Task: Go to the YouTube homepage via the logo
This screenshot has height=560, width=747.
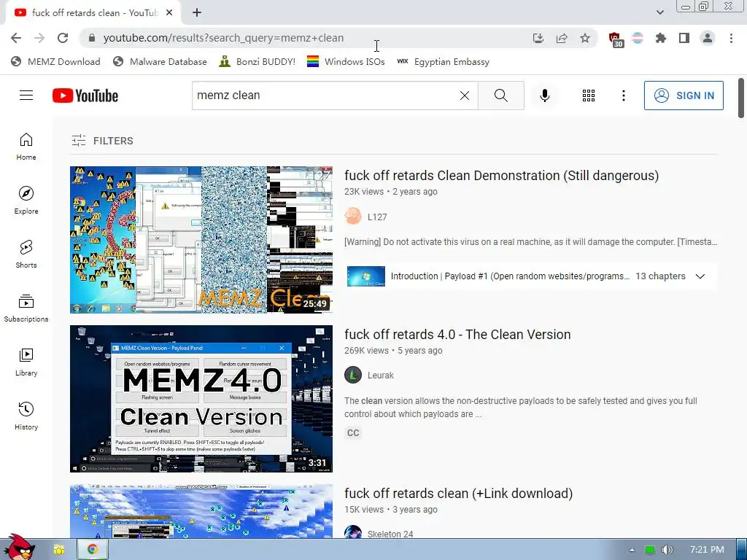Action: pyautogui.click(x=85, y=96)
